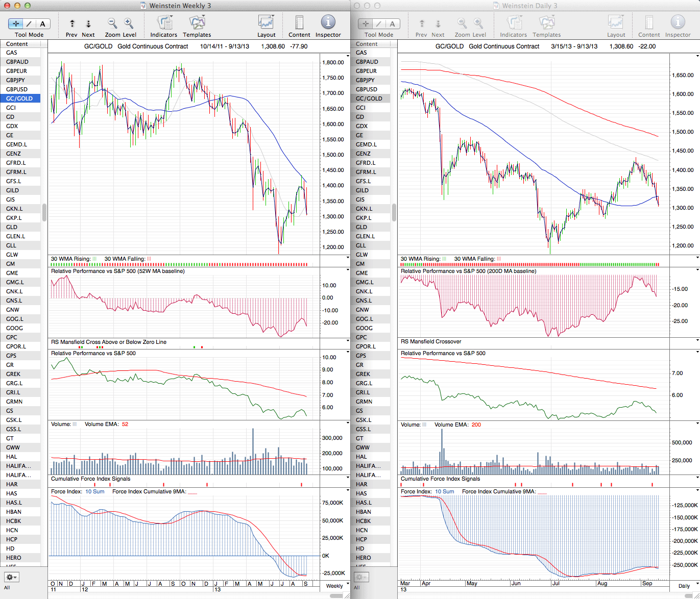Select GLD in the Weekly symbol list
The width and height of the screenshot is (700, 599).
[x=12, y=227]
